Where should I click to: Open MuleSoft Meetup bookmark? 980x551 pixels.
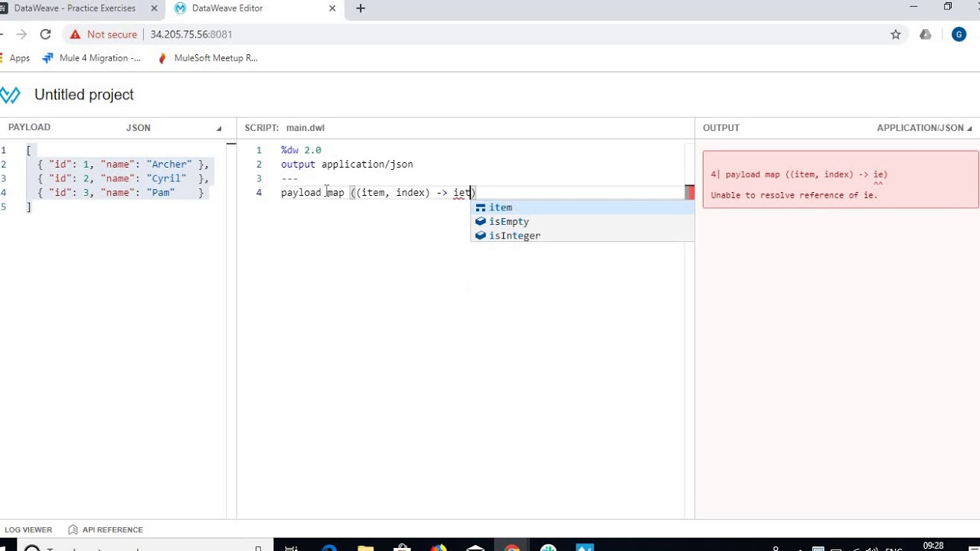tap(207, 58)
